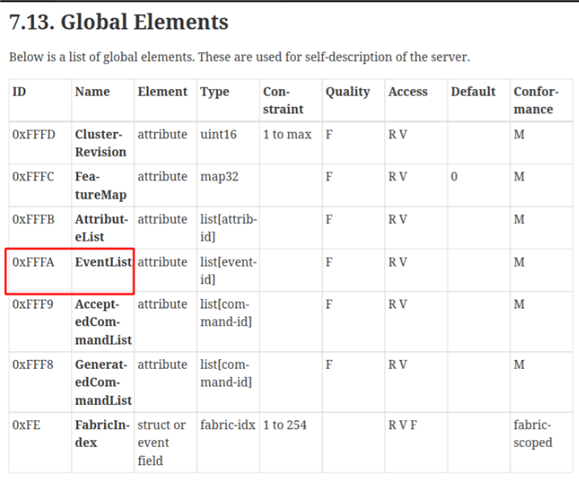Viewport: 579px width, 480px height.
Task: Click the 0xFFFD ID cell
Action: tap(40, 143)
